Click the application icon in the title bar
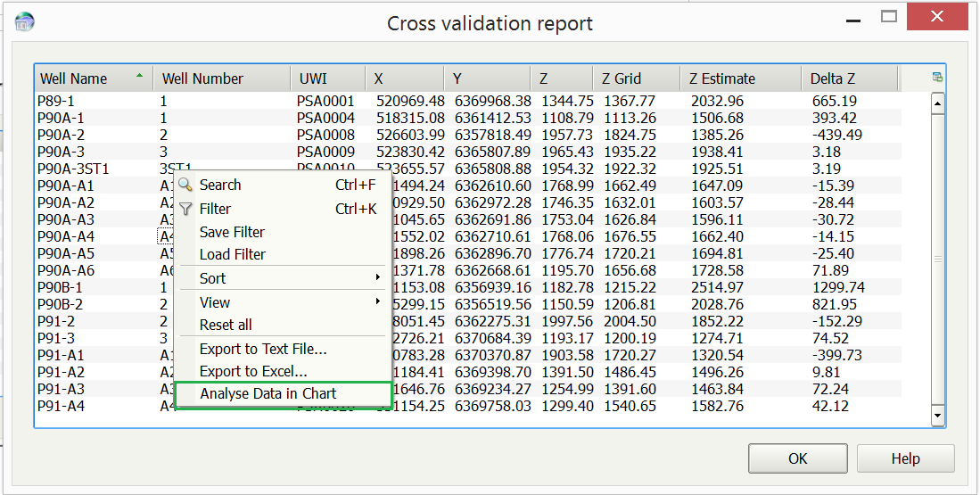This screenshot has width=980, height=495. point(25,22)
